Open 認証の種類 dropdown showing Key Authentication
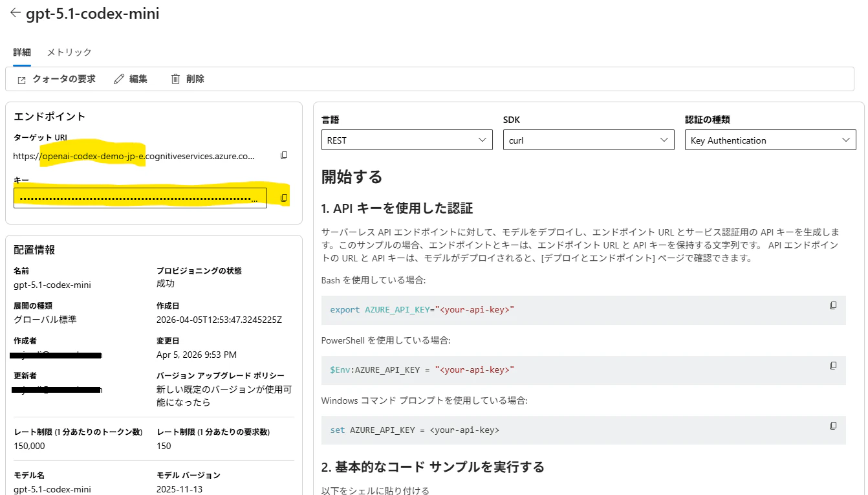Image resolution: width=868 pixels, height=495 pixels. [x=770, y=140]
